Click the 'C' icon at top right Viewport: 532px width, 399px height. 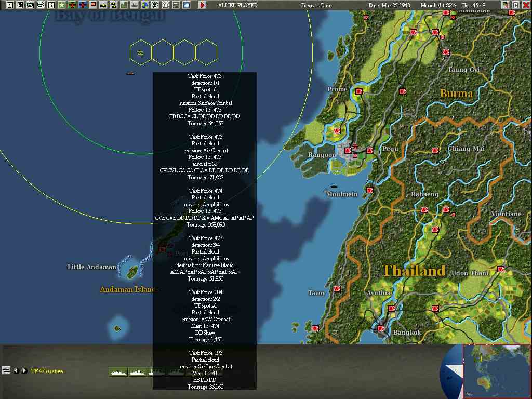(515, 5)
